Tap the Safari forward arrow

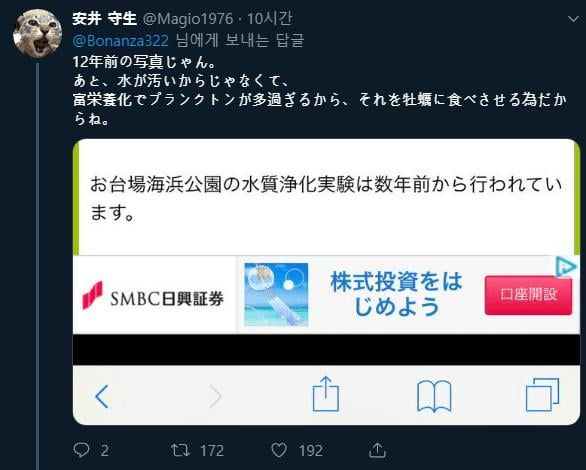216,396
